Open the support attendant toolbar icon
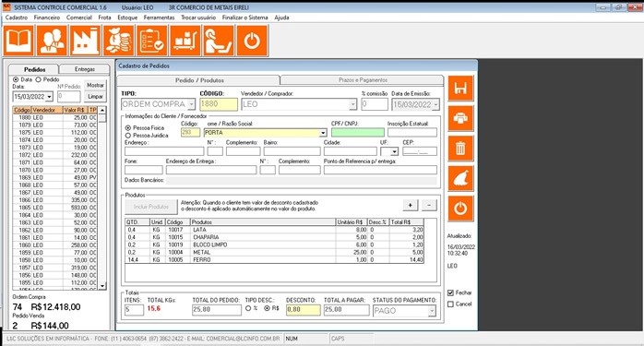Screen dimensions: 644x346 coord(219,41)
